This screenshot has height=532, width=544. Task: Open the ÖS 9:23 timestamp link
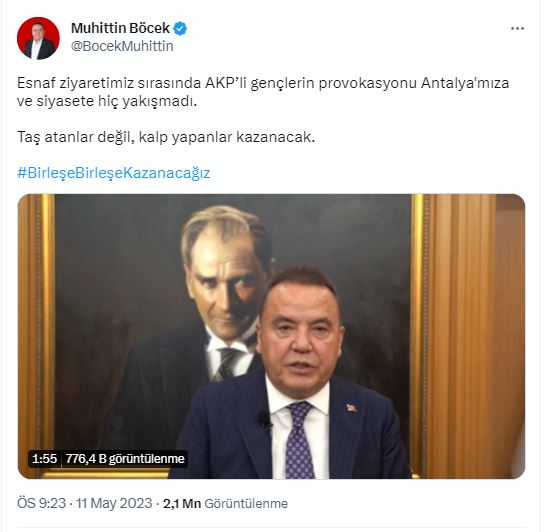pyautogui.click(x=41, y=504)
